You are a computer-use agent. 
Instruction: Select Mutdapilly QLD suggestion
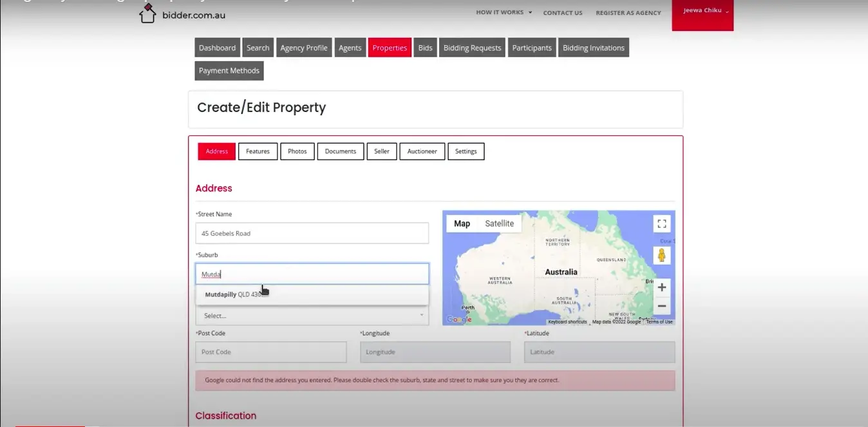click(233, 294)
